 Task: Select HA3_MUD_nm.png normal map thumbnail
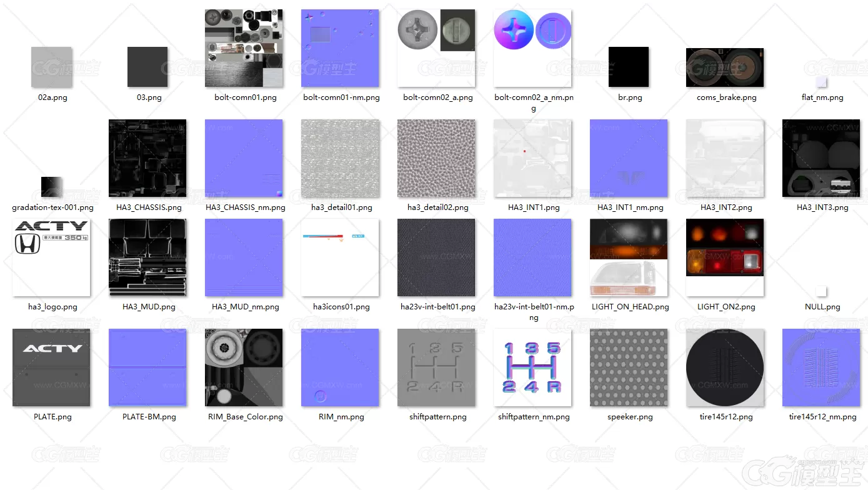[x=244, y=257]
